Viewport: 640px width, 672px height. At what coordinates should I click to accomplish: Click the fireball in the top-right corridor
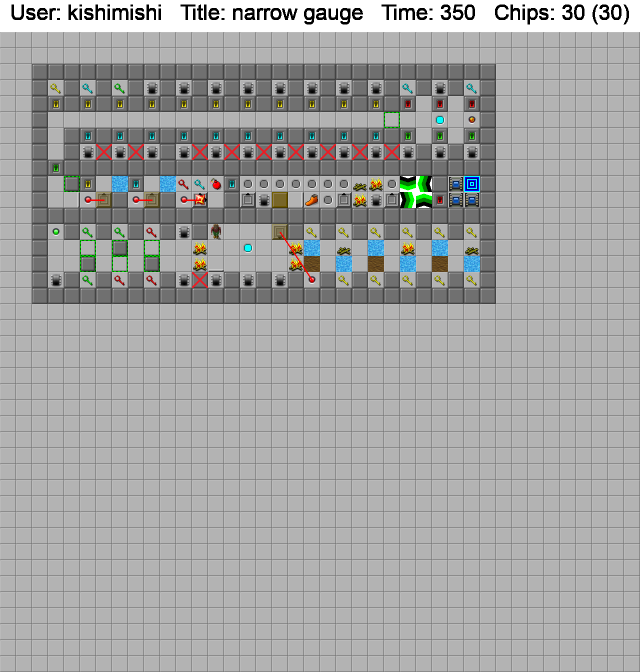[x=471, y=120]
